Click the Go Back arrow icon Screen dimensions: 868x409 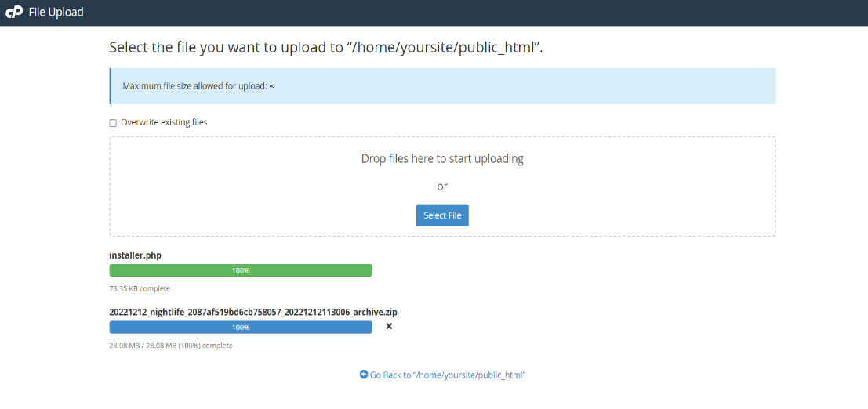point(364,375)
